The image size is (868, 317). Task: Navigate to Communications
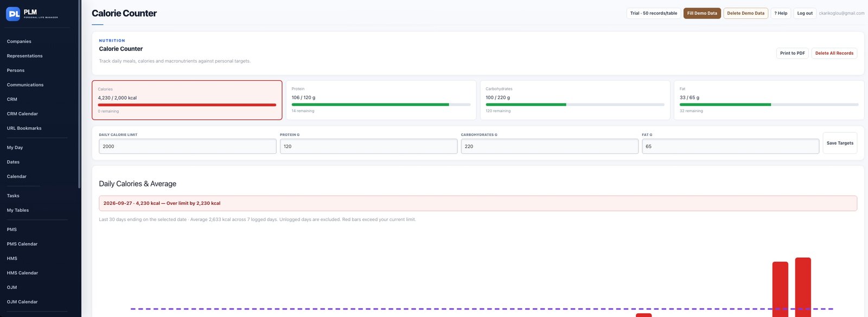[x=25, y=85]
